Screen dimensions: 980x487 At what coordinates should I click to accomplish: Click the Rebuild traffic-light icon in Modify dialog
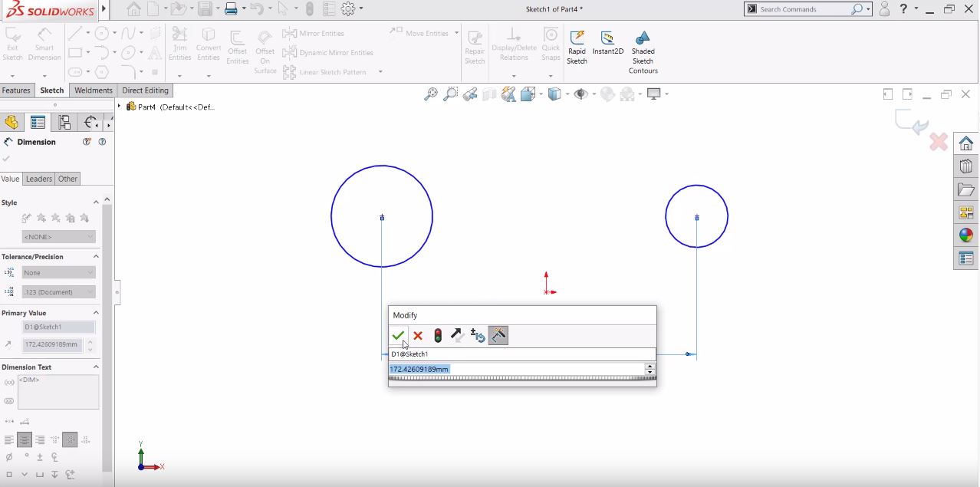437,335
